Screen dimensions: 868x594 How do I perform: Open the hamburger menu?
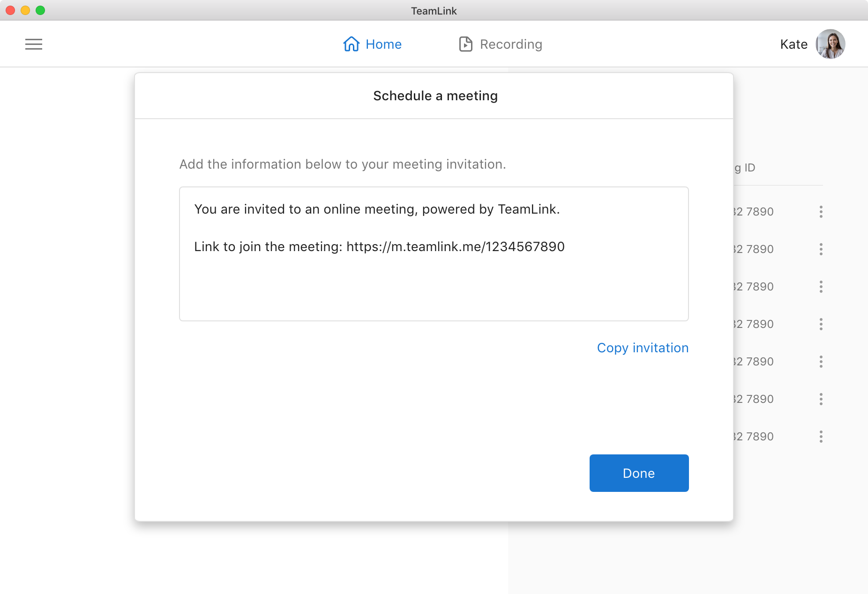pyautogui.click(x=34, y=44)
